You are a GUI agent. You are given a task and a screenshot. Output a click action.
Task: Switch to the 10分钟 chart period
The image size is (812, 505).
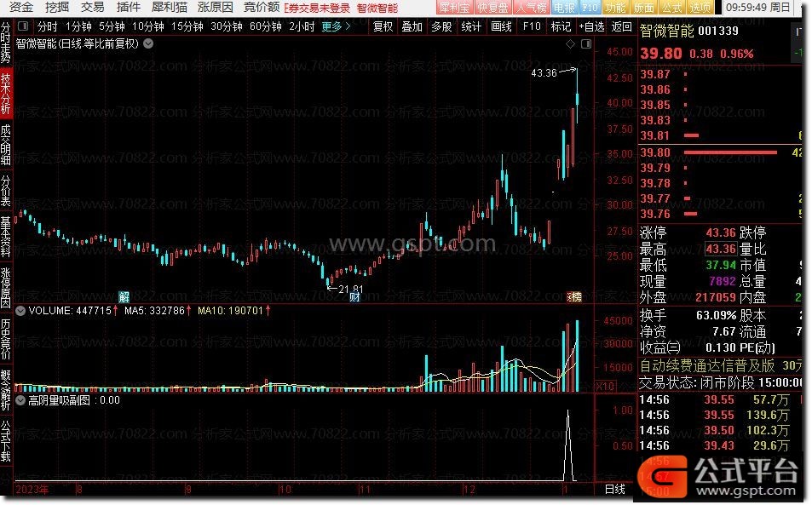coord(148,26)
